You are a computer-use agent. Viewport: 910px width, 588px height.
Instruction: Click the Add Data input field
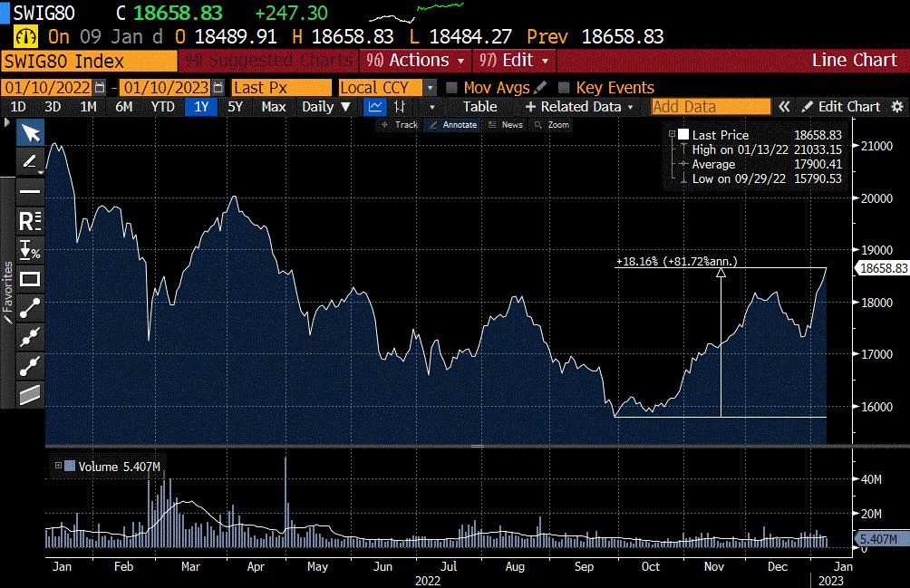[711, 107]
